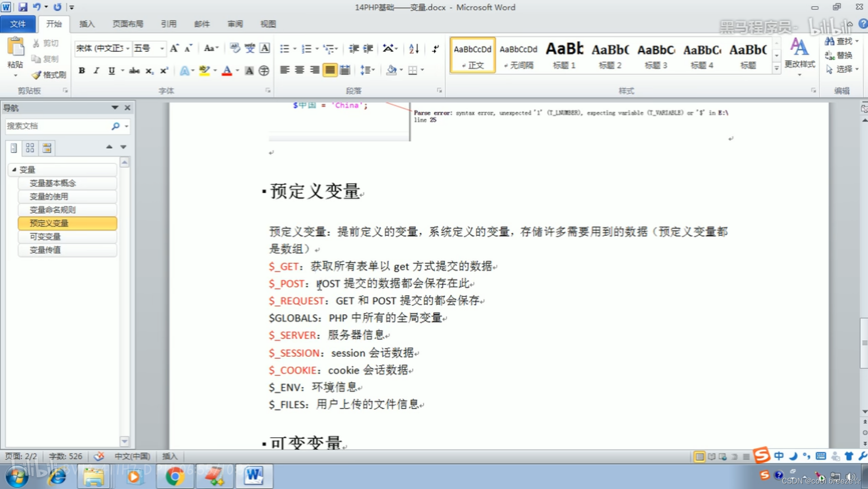Click the Grow Font icon
This screenshot has width=868, height=489.
point(174,48)
